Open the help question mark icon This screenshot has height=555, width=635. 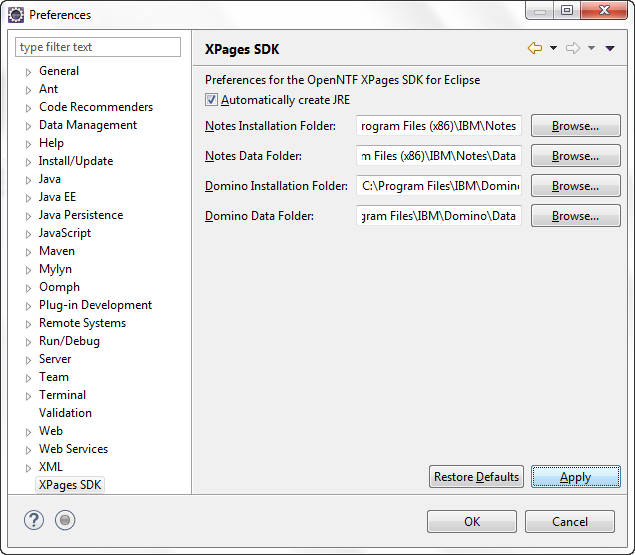[x=34, y=520]
